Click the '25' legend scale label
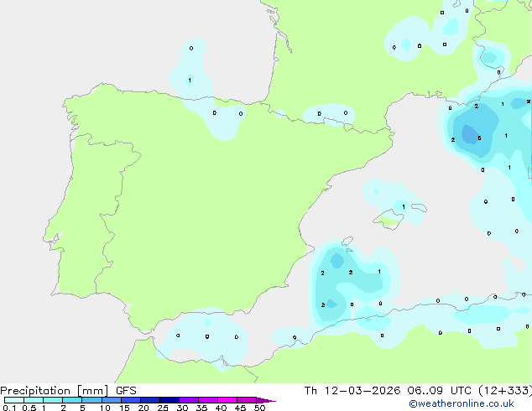532x411 pixels. pos(163,408)
